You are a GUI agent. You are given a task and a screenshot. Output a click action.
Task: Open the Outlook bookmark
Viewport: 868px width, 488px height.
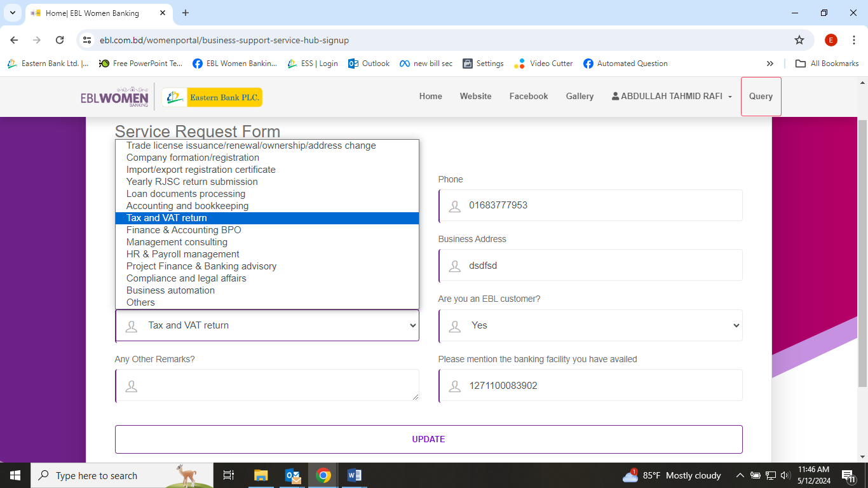(369, 64)
